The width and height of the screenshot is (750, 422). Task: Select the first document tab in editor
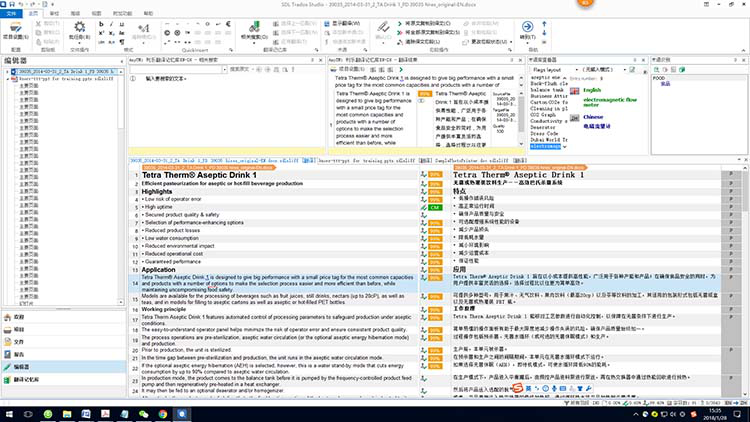222,161
